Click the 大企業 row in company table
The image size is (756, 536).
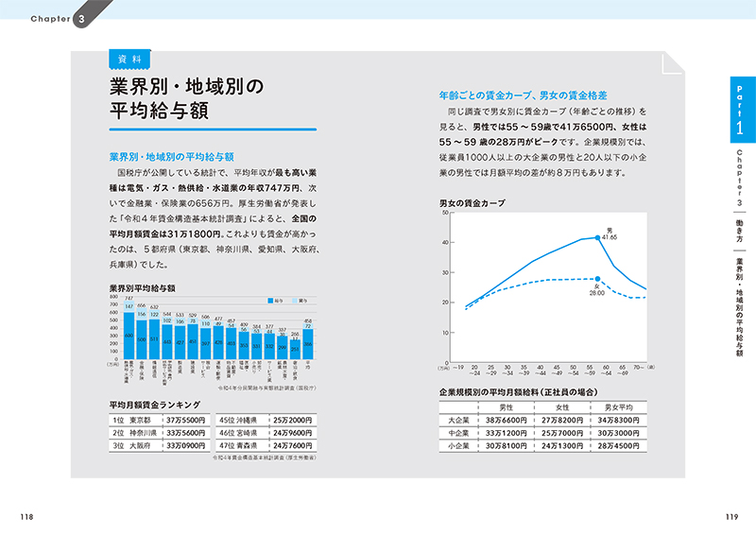(x=540, y=418)
